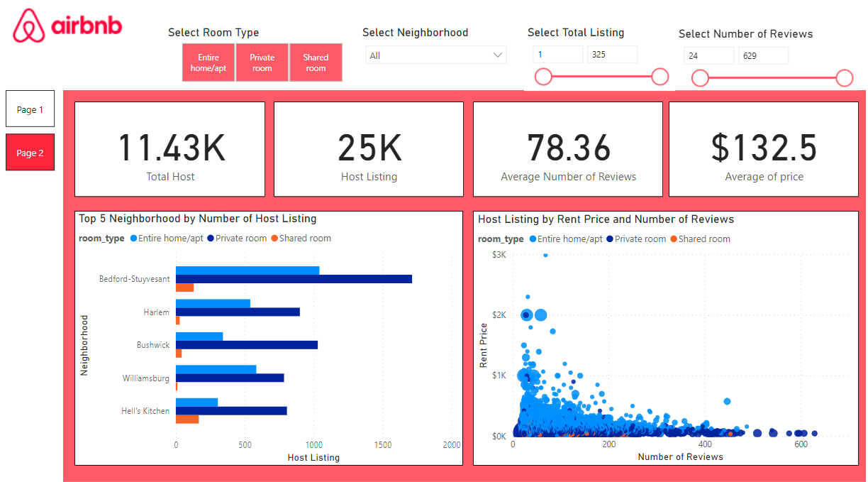Toggle the Shared room filter button

316,62
